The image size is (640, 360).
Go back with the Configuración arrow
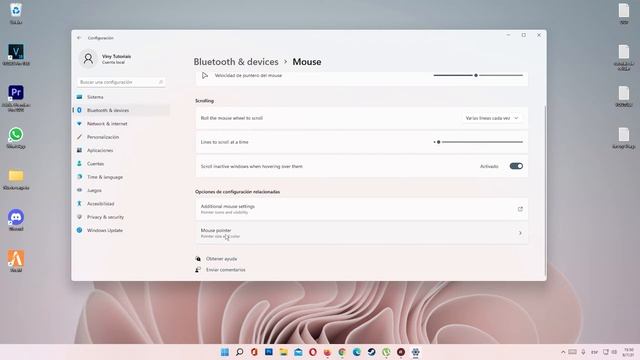(79, 38)
